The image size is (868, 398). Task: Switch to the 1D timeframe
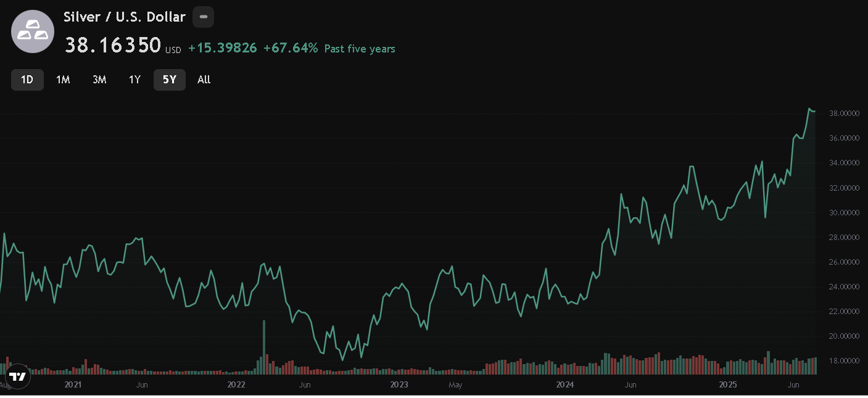click(x=27, y=80)
